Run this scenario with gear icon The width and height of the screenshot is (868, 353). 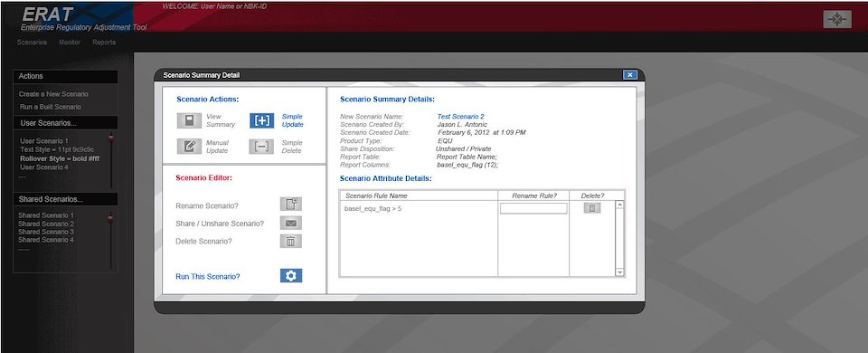click(x=290, y=275)
